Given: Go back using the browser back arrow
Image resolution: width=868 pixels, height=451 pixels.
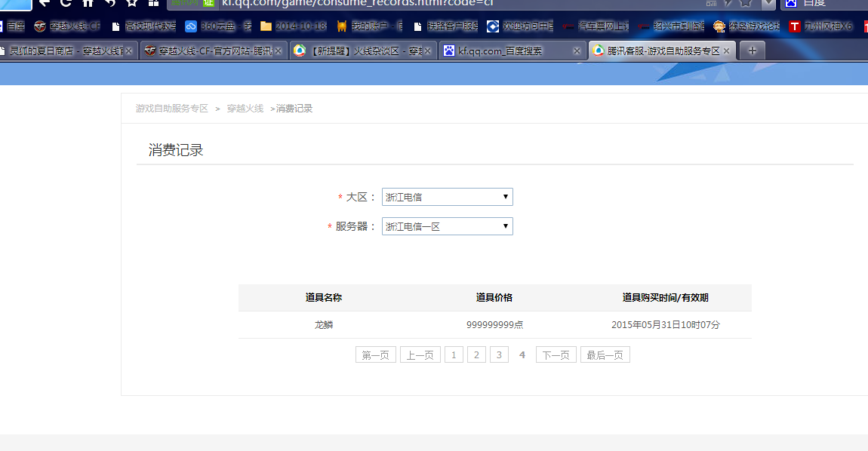Looking at the screenshot, I should tap(45, 3).
